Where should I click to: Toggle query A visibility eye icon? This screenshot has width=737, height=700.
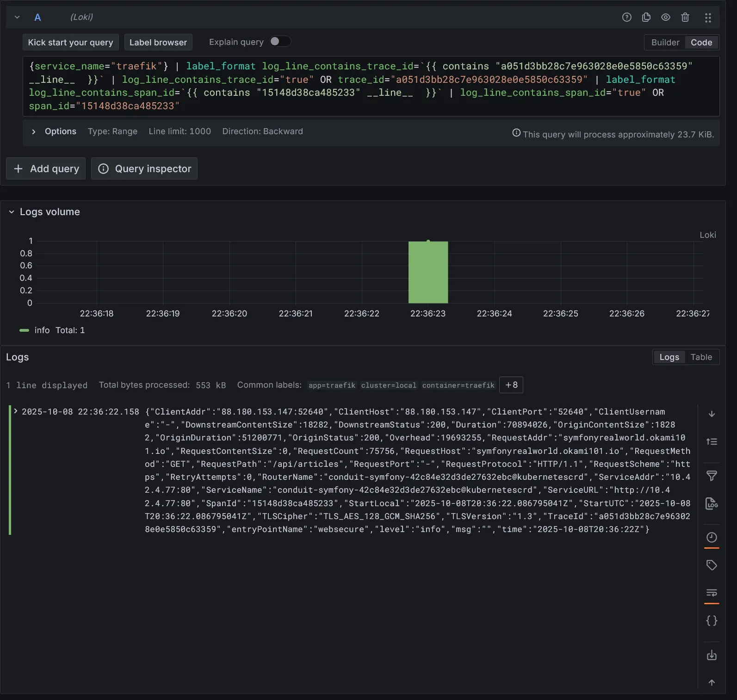coord(665,18)
